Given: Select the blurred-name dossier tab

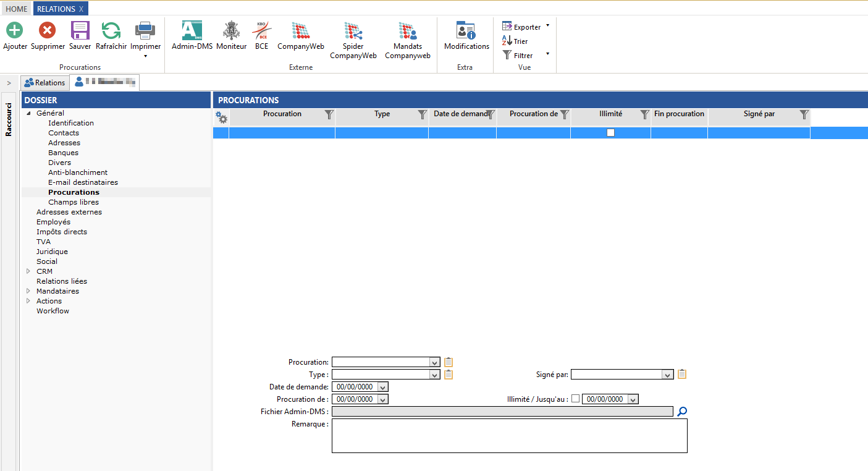Looking at the screenshot, I should click(104, 82).
